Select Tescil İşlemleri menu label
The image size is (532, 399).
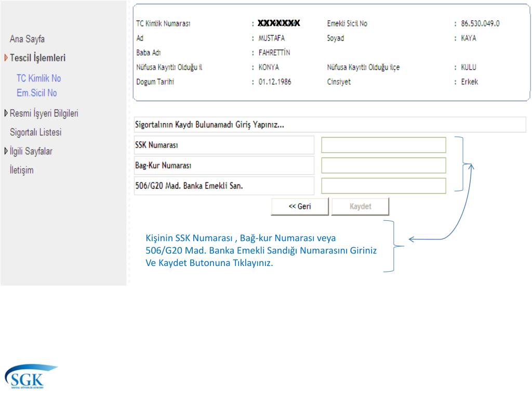point(37,58)
